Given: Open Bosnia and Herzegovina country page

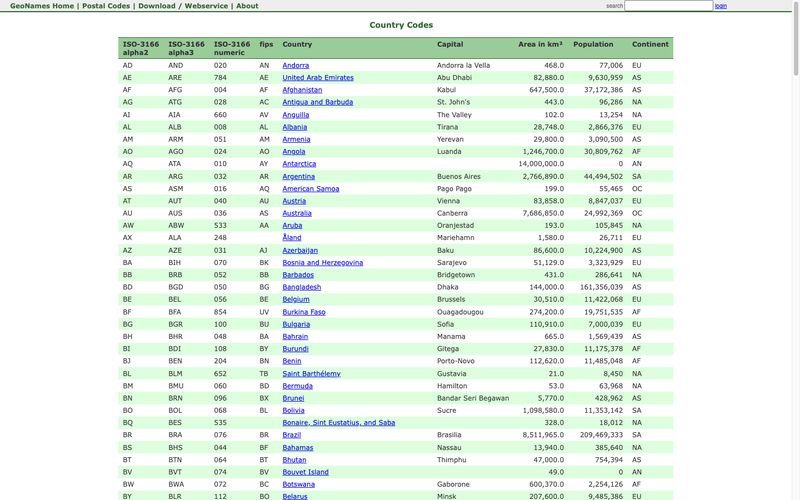Looking at the screenshot, I should [x=322, y=263].
